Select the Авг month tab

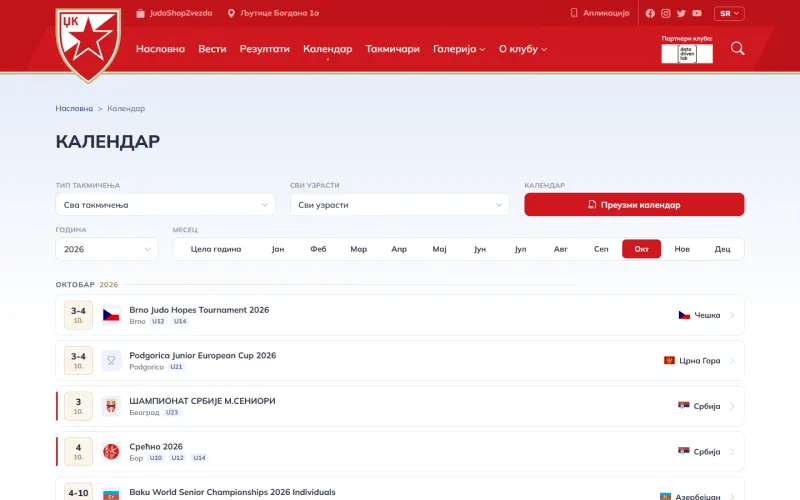(560, 249)
